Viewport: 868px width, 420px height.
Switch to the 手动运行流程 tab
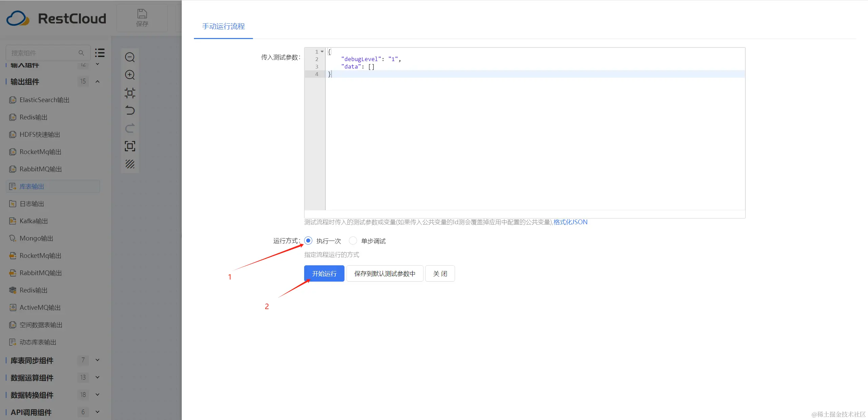pyautogui.click(x=223, y=26)
